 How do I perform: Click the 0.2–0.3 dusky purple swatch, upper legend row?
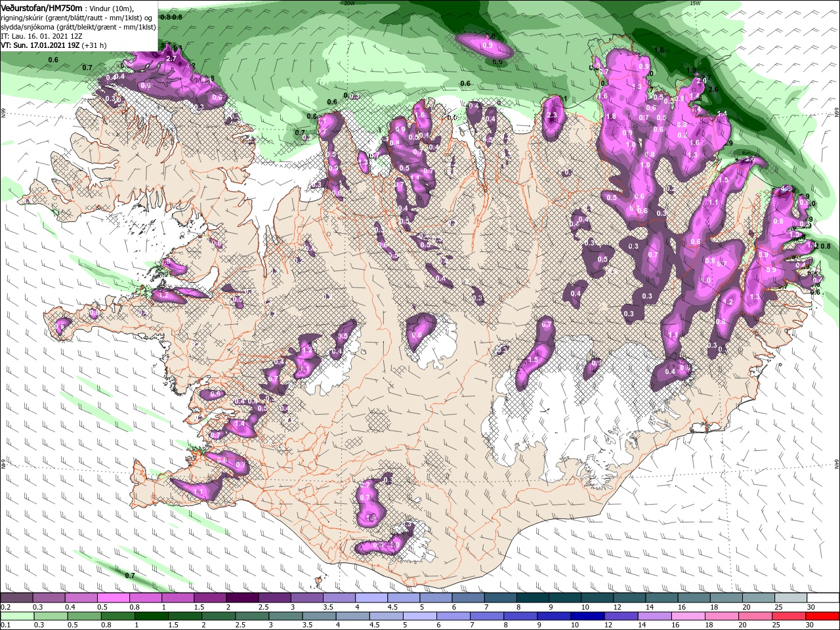(x=16, y=598)
